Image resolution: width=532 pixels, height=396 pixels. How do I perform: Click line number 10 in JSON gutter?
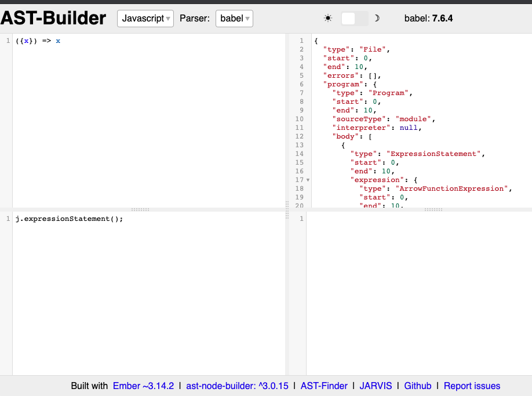coord(299,119)
